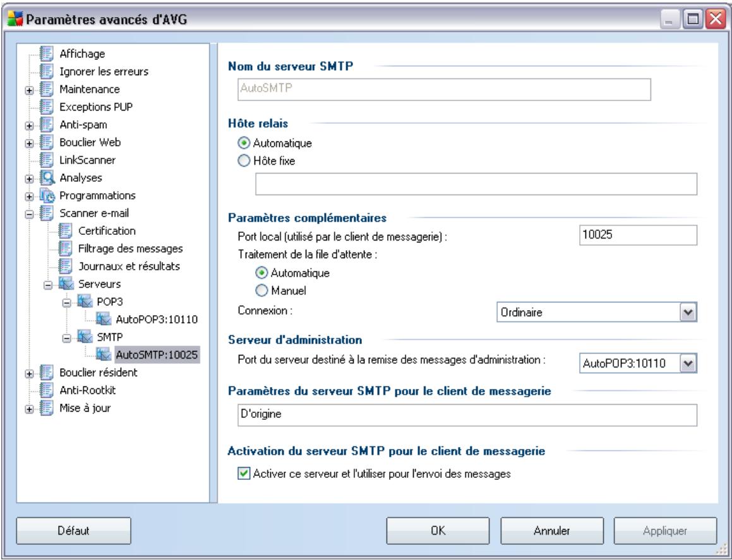The height and width of the screenshot is (560, 732).
Task: Select the Affichage tree label
Action: click(82, 54)
